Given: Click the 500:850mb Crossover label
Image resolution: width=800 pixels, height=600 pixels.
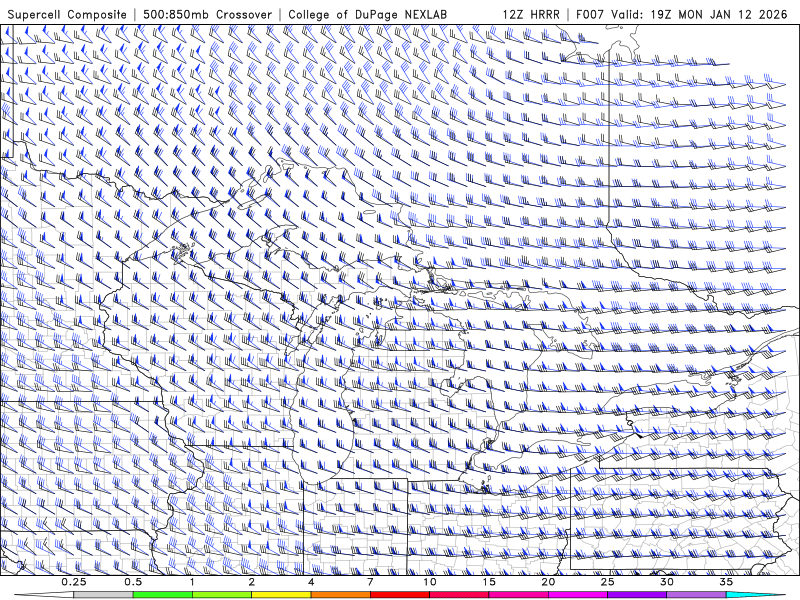Looking at the screenshot, I should [208, 15].
